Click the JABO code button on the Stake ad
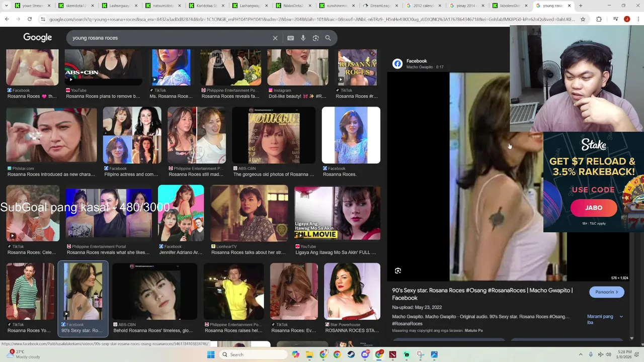 pyautogui.click(x=594, y=208)
